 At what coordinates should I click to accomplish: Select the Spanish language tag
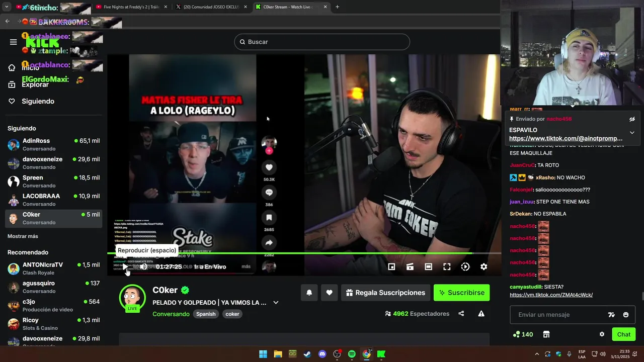point(206,314)
